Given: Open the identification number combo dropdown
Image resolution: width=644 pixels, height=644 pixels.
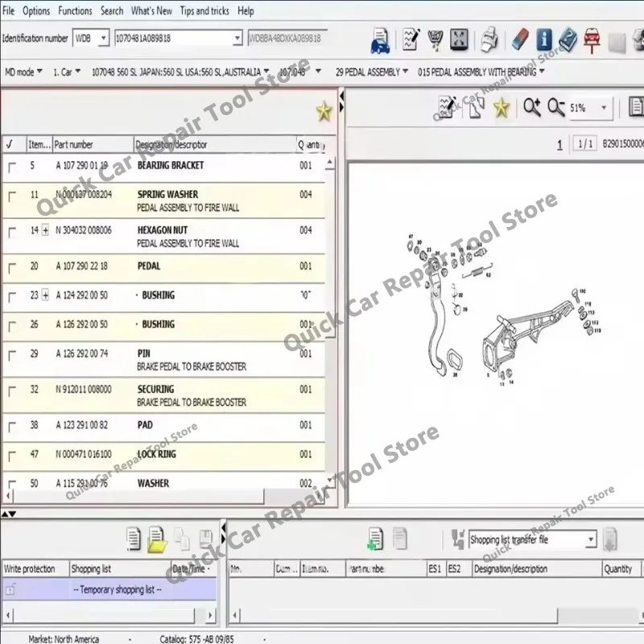Looking at the screenshot, I should (x=237, y=39).
